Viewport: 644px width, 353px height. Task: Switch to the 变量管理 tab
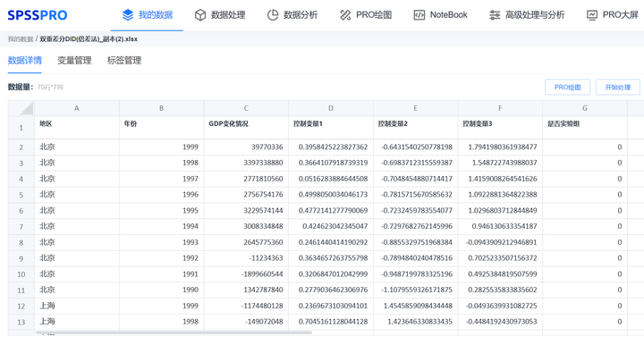click(x=74, y=61)
